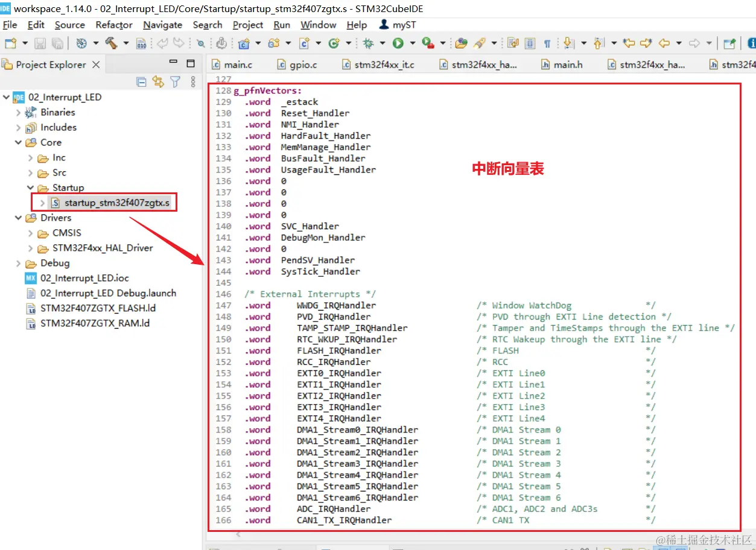Click the Save All toolbar icon
Viewport: 756px width, 550px height.
(57, 43)
